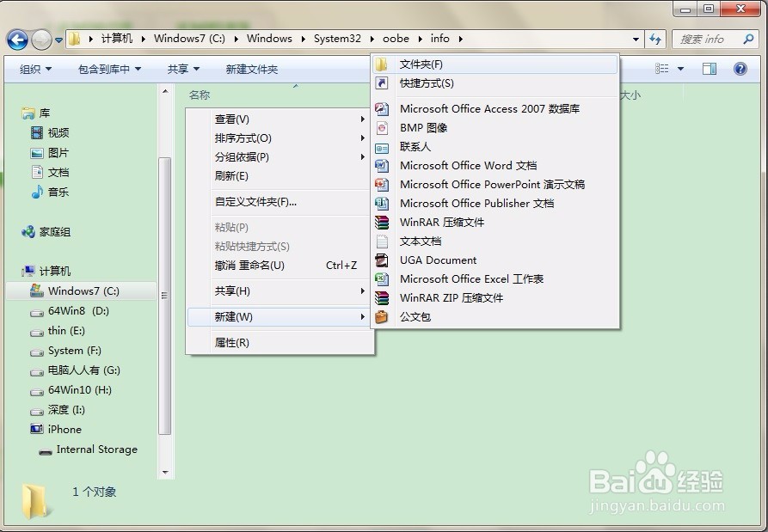
Task: Choose UGA Document entry
Action: click(x=495, y=260)
